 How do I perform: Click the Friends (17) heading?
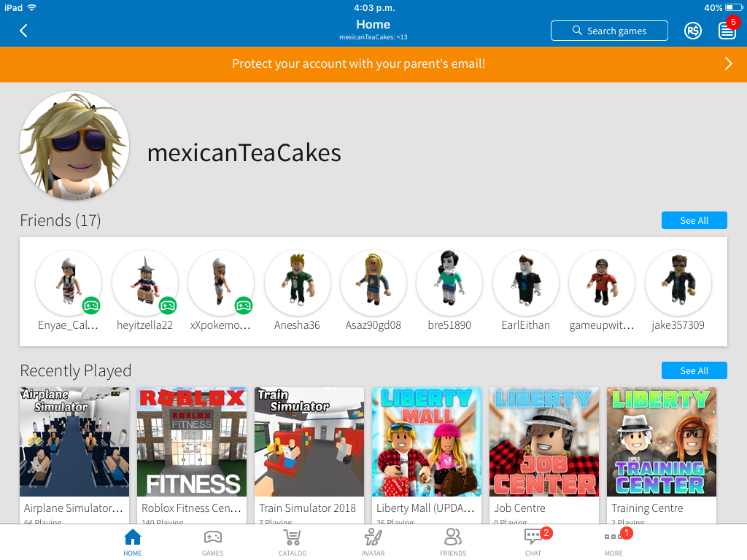(x=61, y=220)
